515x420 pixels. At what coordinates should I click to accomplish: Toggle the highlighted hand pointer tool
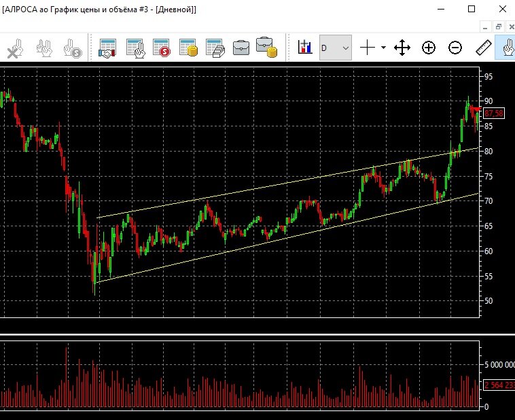tap(506, 48)
